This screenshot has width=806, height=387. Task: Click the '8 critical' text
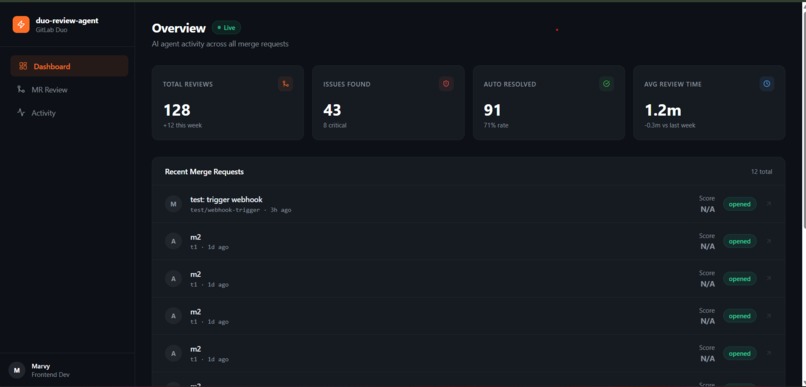click(x=335, y=125)
